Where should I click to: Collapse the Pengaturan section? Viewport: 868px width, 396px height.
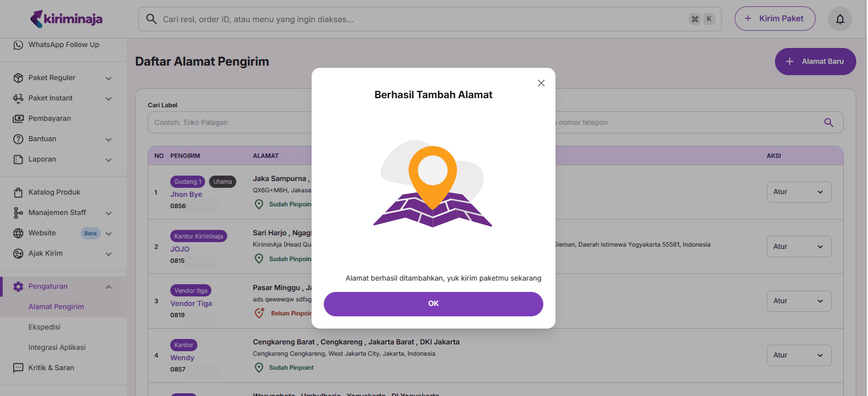click(108, 287)
